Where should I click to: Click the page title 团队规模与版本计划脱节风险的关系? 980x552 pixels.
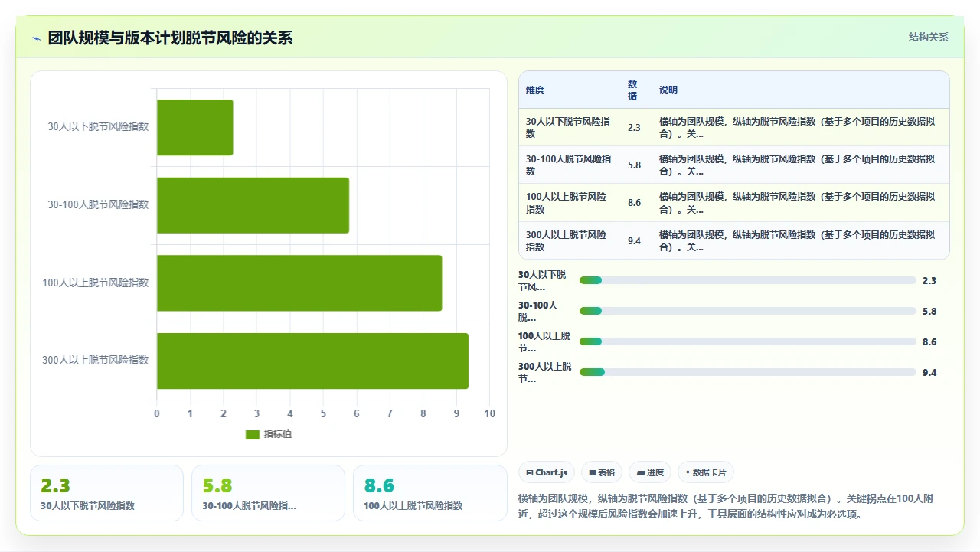[x=170, y=38]
